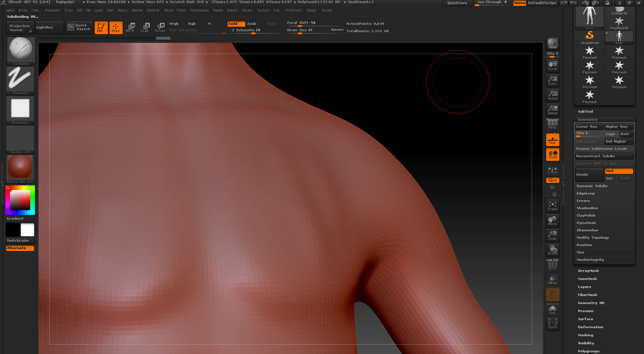
Task: Click the QuickSave button
Action: coord(457,3)
